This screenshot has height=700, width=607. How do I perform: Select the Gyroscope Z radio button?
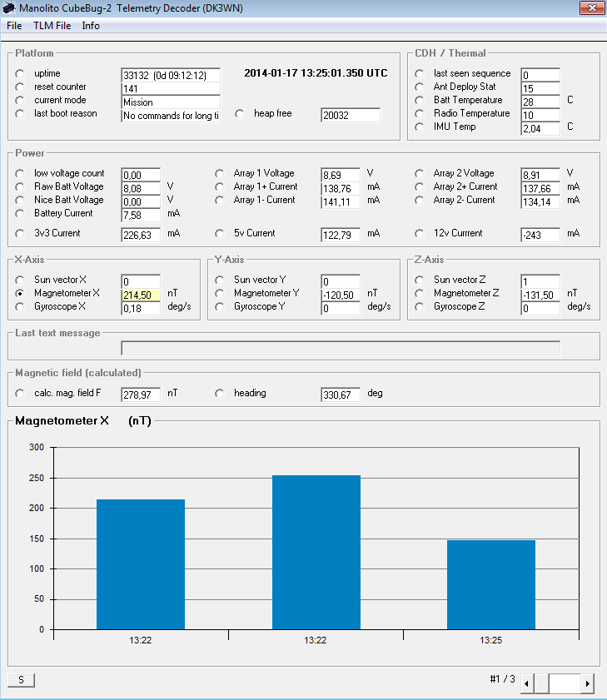tap(419, 307)
